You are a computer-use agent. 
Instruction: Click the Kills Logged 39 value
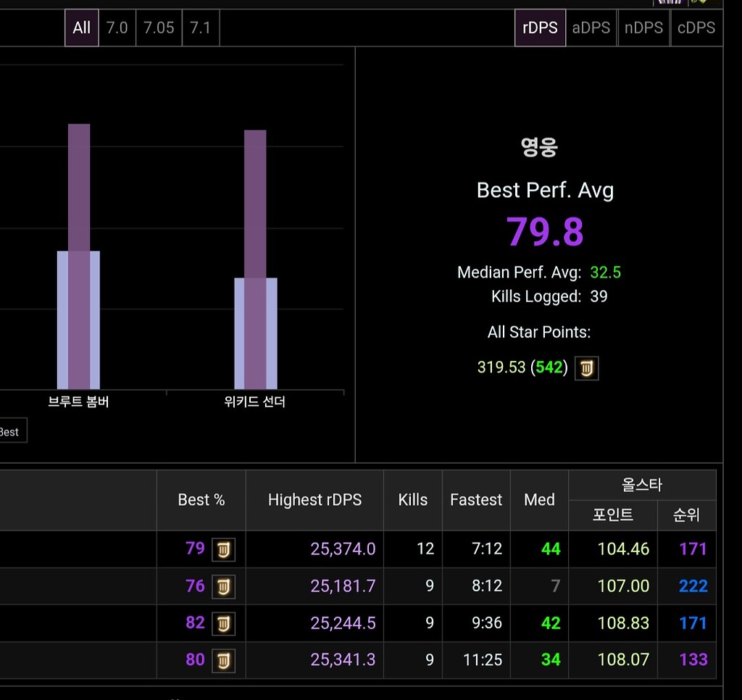pyautogui.click(x=599, y=297)
